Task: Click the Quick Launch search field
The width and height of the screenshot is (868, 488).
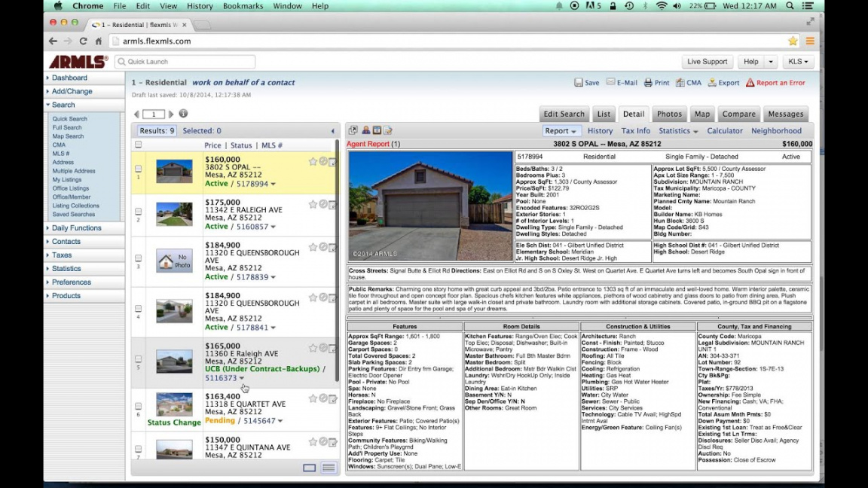Action: point(185,62)
